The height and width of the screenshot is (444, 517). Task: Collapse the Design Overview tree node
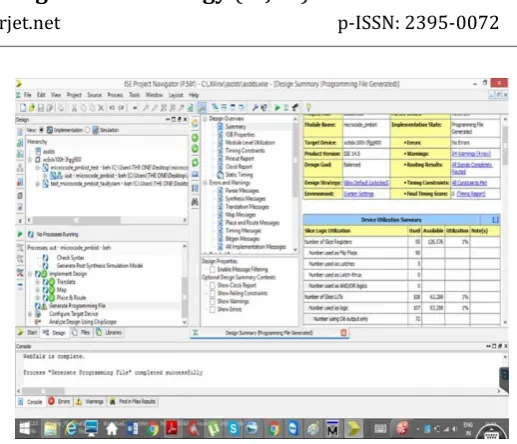coord(205,118)
